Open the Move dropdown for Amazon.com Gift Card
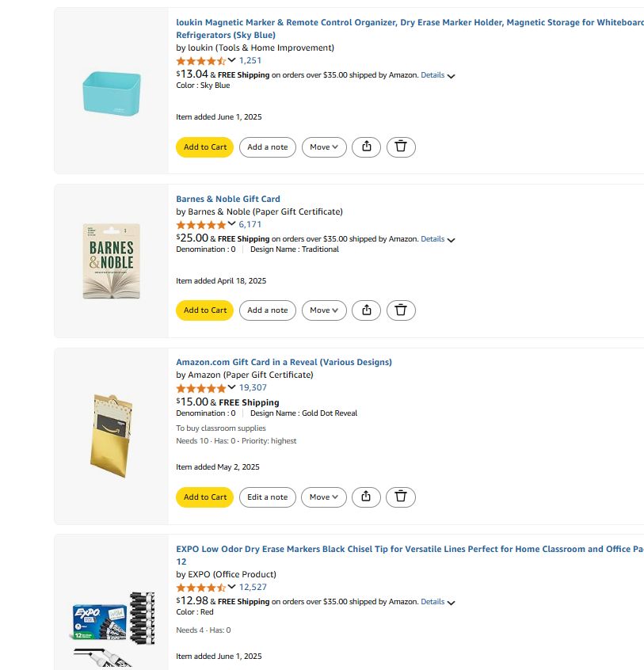 [x=323, y=497]
